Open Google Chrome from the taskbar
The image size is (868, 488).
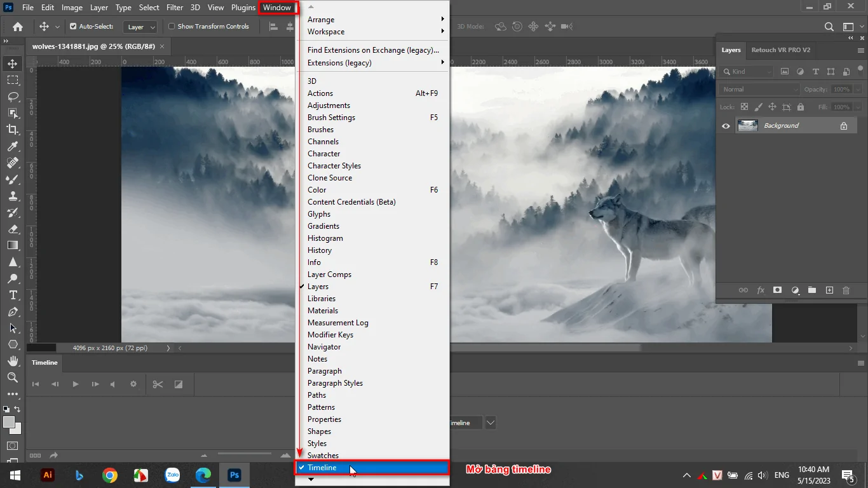click(x=109, y=475)
